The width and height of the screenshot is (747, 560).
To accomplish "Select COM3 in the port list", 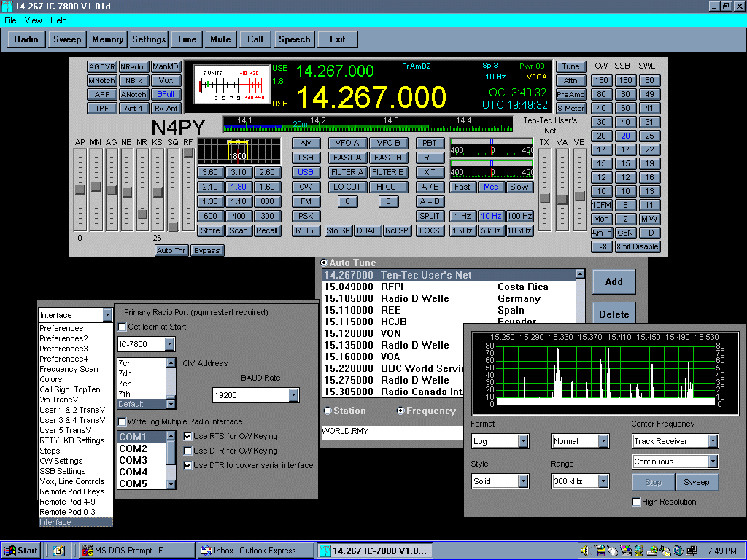I will 142,460.
